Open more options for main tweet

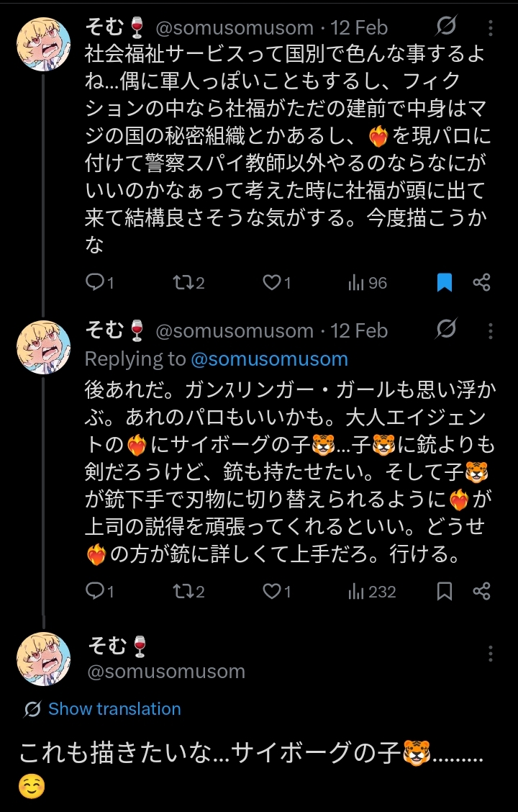pyautogui.click(x=491, y=654)
